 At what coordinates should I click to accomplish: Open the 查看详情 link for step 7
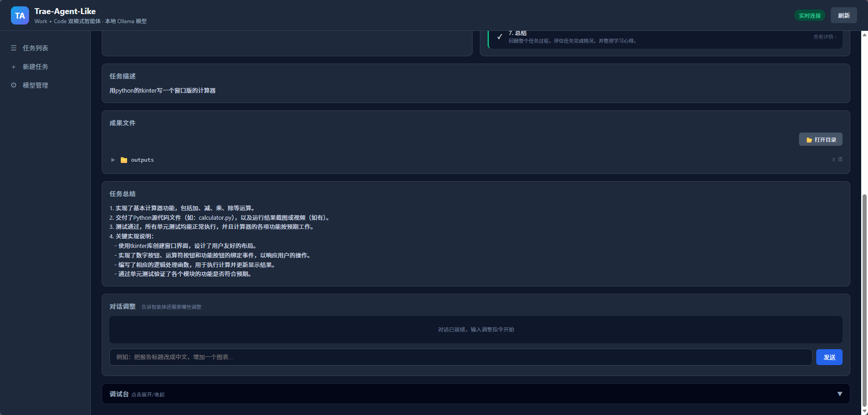click(824, 37)
